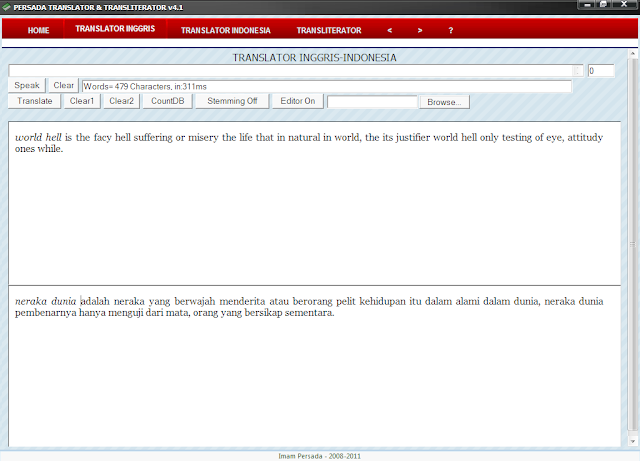Click in the English source text area
640x461 pixels.
tap(314, 203)
